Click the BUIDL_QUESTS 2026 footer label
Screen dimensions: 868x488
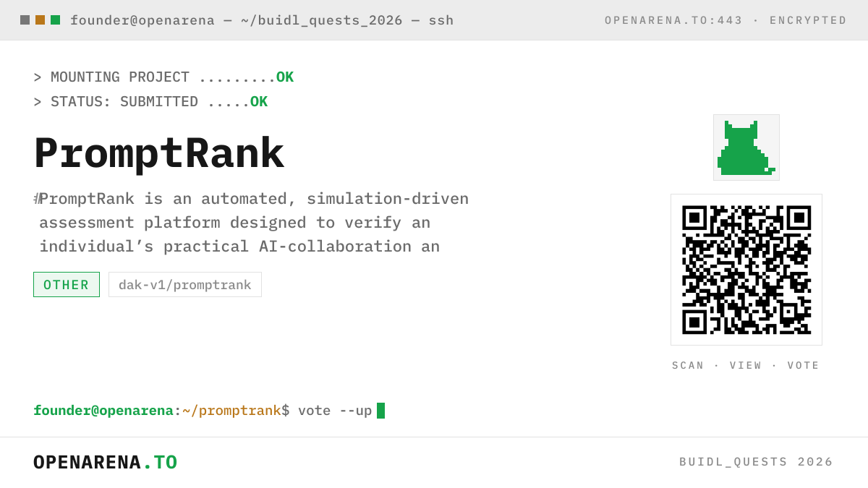point(757,462)
